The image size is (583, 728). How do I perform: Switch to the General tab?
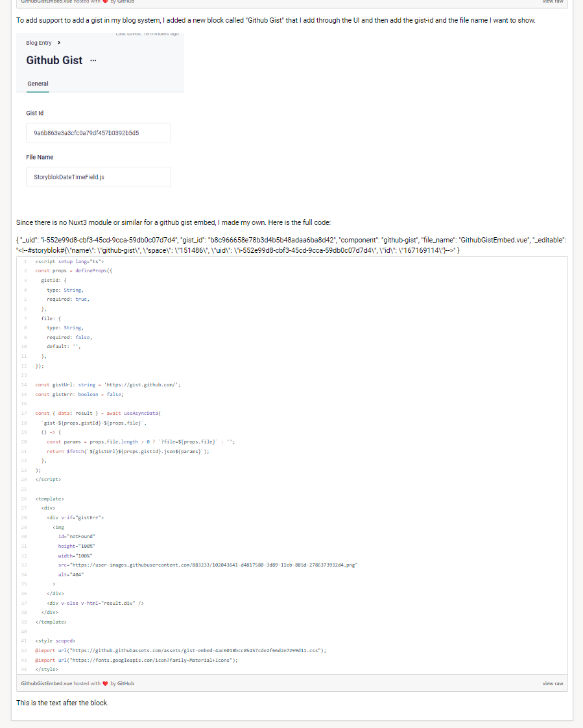(x=38, y=84)
